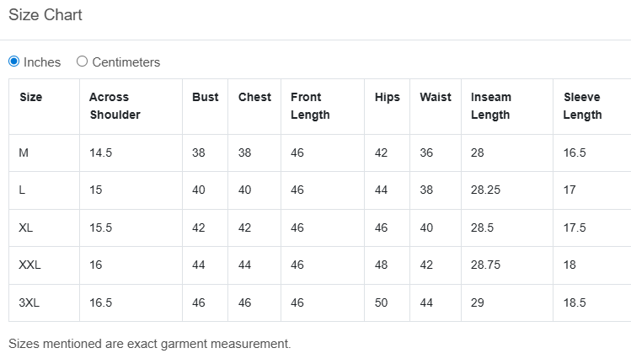Click the XXL size row label
The height and width of the screenshot is (364, 631).
(x=29, y=265)
